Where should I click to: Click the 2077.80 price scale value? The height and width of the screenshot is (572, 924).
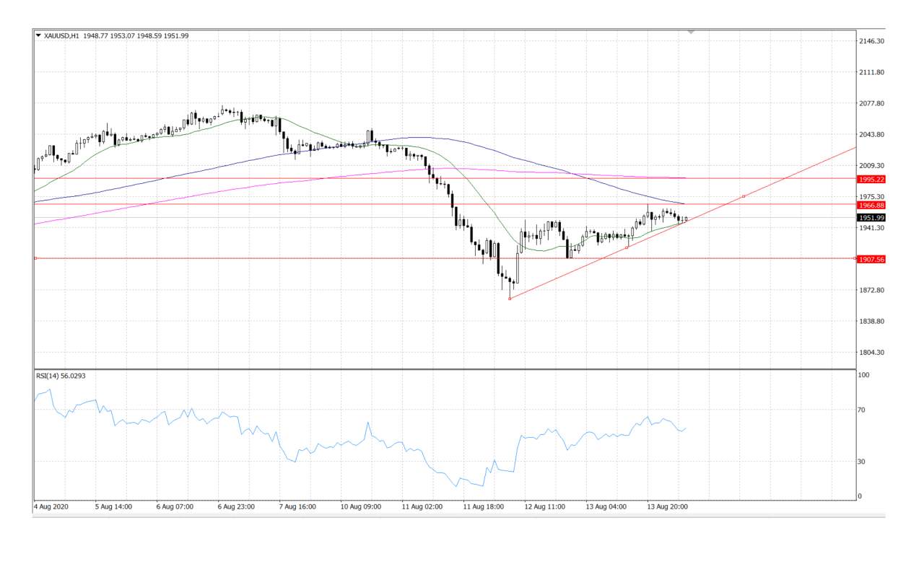click(872, 104)
